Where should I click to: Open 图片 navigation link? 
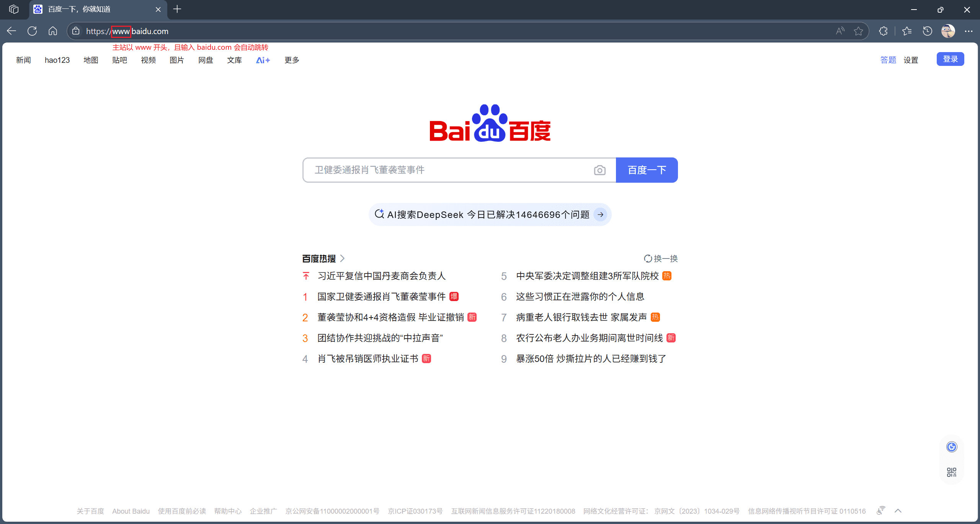(x=177, y=60)
